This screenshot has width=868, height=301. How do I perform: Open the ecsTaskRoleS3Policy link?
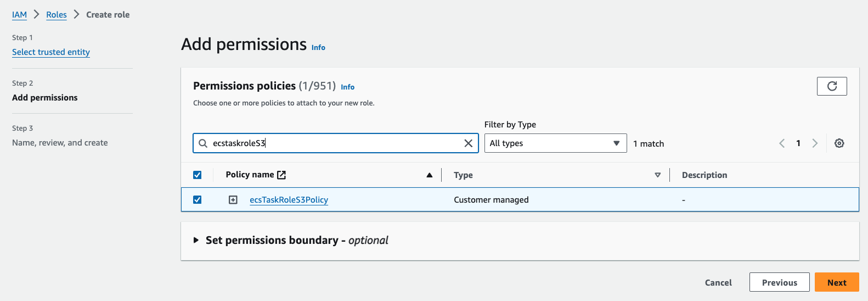point(289,200)
